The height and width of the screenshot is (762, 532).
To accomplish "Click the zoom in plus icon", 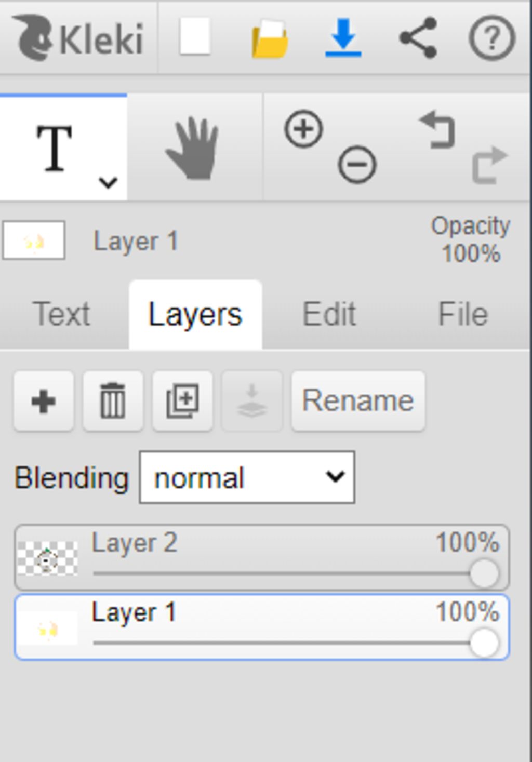I will tap(303, 129).
